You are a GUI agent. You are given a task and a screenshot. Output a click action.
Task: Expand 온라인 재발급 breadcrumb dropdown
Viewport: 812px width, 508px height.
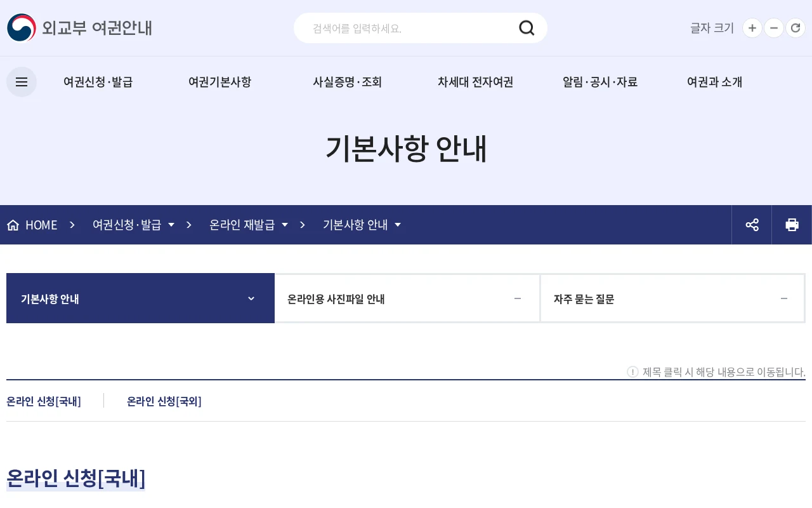249,225
